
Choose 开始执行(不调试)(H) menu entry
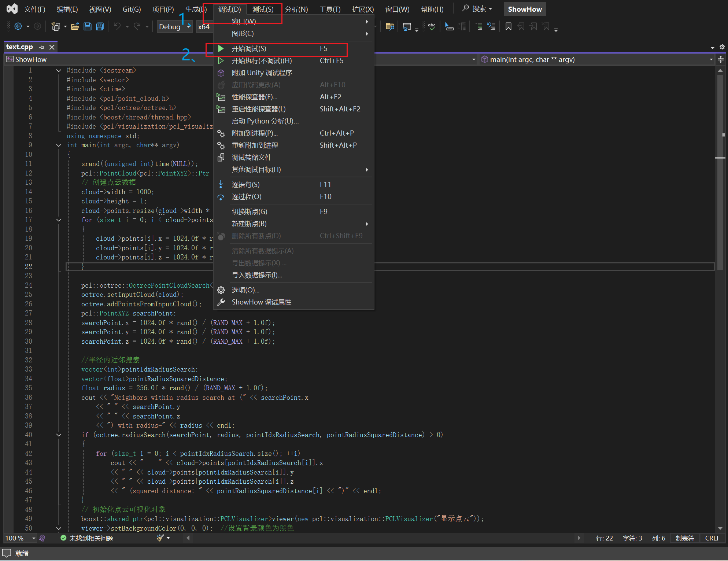coord(293,61)
